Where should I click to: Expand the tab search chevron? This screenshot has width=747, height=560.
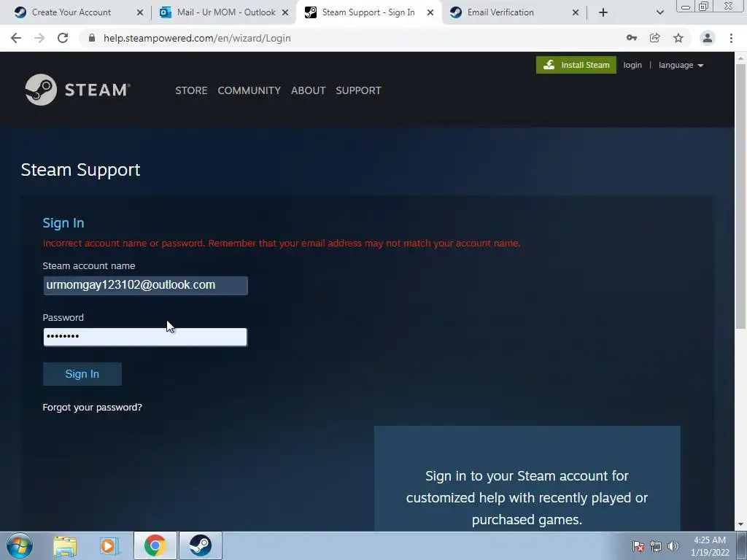click(659, 12)
